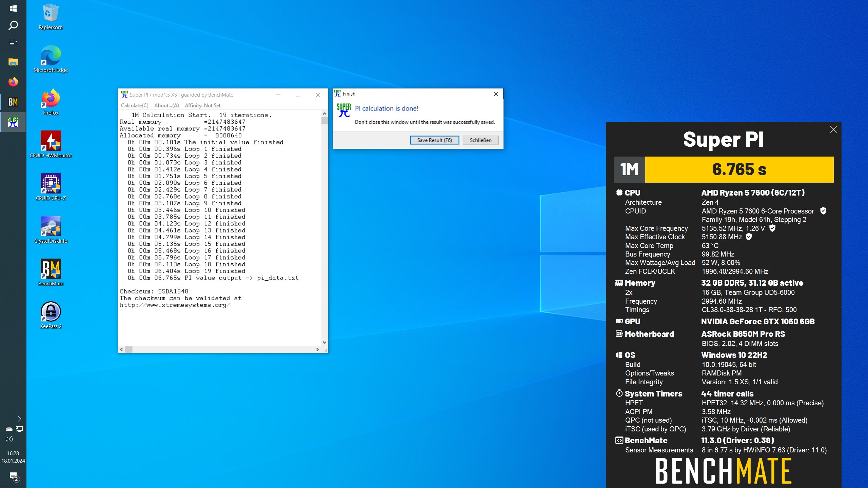
Task: Open Papierkorb desktop icon
Action: (51, 17)
